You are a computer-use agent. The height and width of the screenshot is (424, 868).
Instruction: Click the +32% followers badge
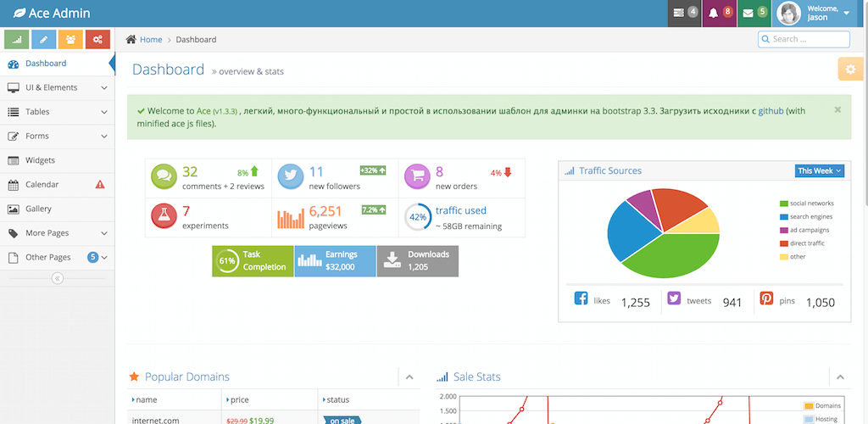point(373,170)
